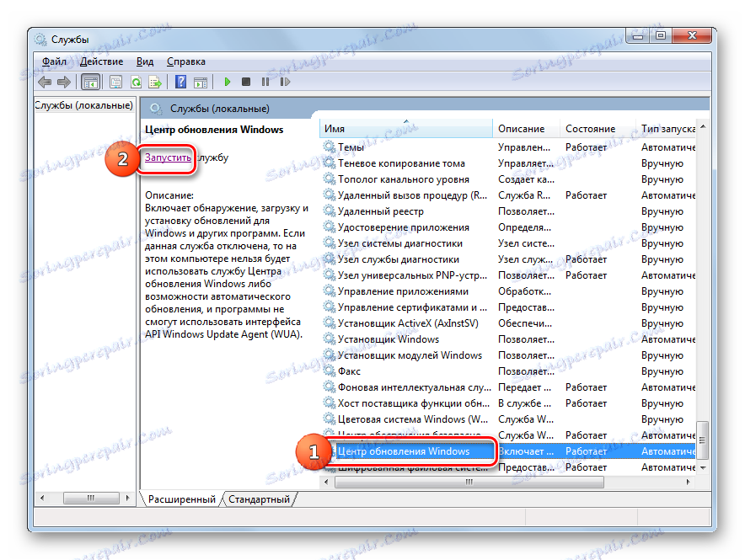Viewport: 745px width, 560px height.
Task: Click gear icon of Факс service
Action: pyautogui.click(x=330, y=371)
